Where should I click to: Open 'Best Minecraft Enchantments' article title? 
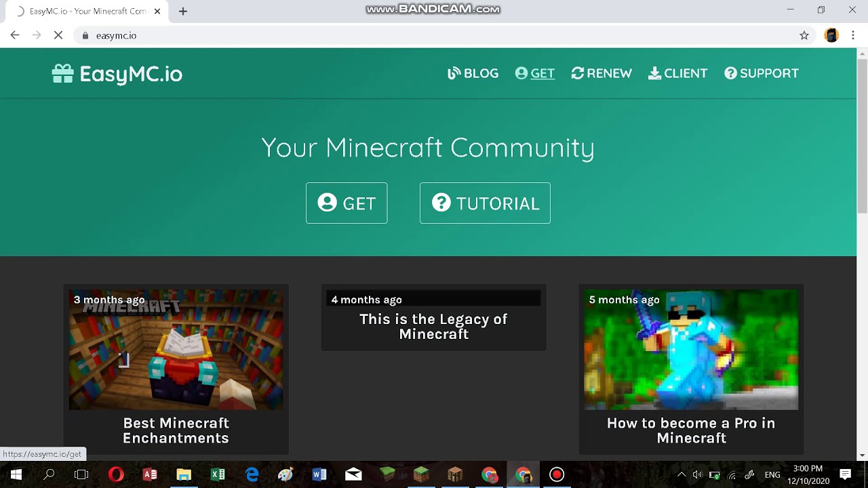point(176,430)
